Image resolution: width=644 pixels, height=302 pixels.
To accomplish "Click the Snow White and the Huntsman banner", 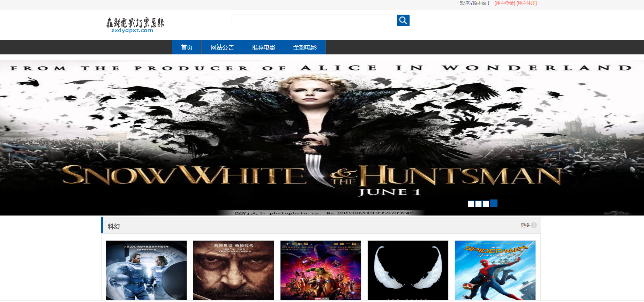I will pyautogui.click(x=322, y=138).
